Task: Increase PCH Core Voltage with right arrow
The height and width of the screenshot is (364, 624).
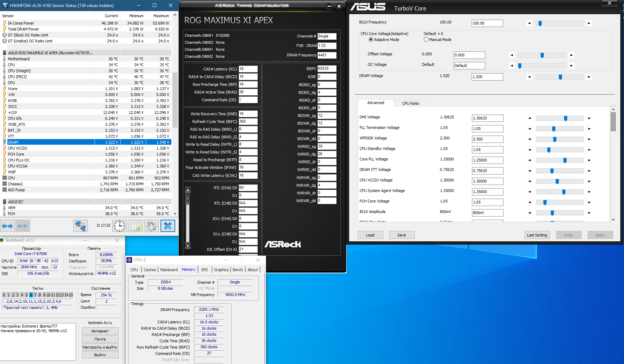Action: 589,202
